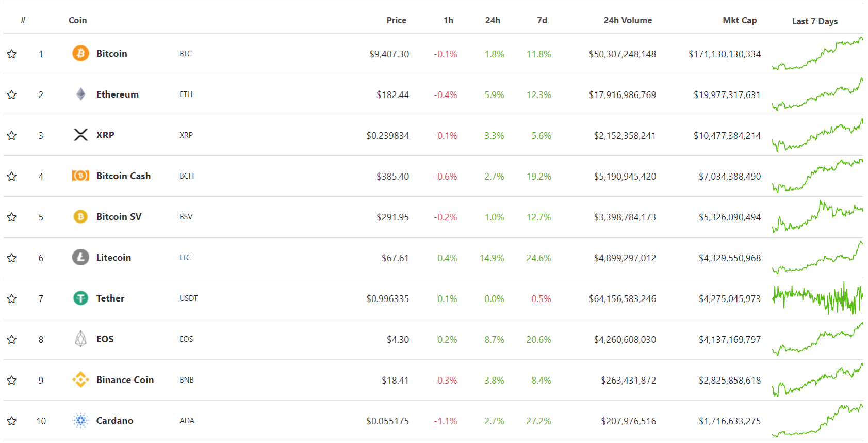The height and width of the screenshot is (443, 868).
Task: Sort by the Mkt Cap header
Action: (x=740, y=20)
